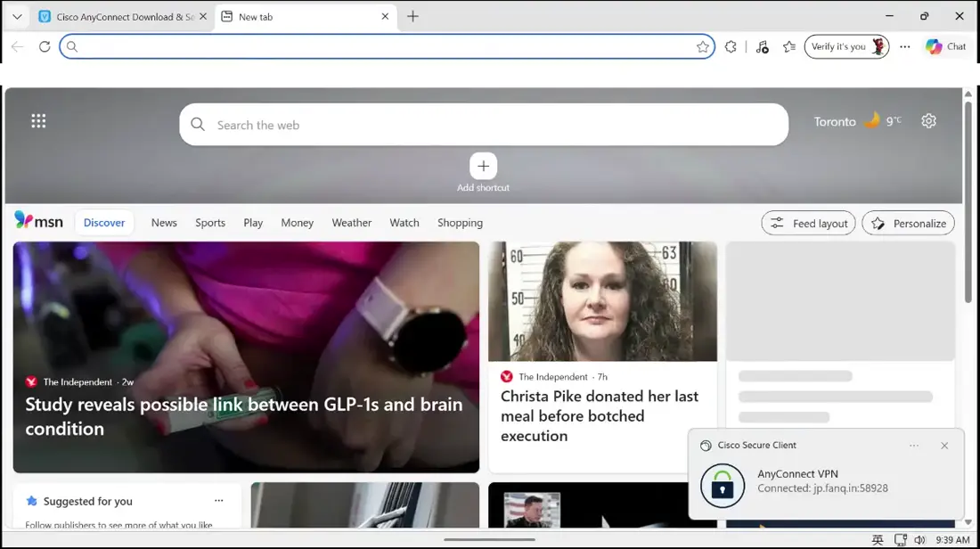Image resolution: width=980 pixels, height=549 pixels.
Task: Open Christa Pike mugshot thumbnail
Action: (x=602, y=301)
